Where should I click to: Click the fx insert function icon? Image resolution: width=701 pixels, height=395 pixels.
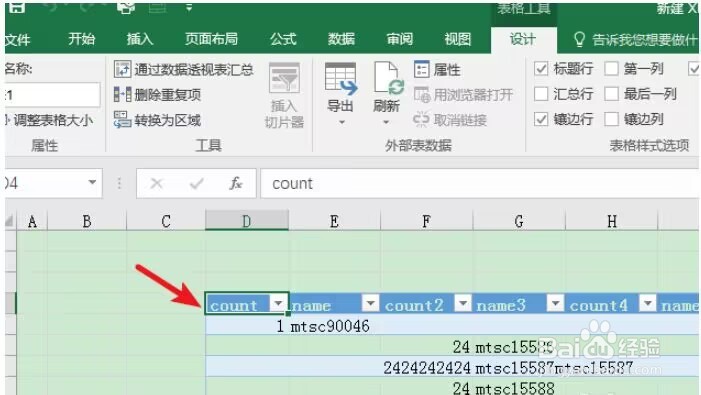point(236,183)
